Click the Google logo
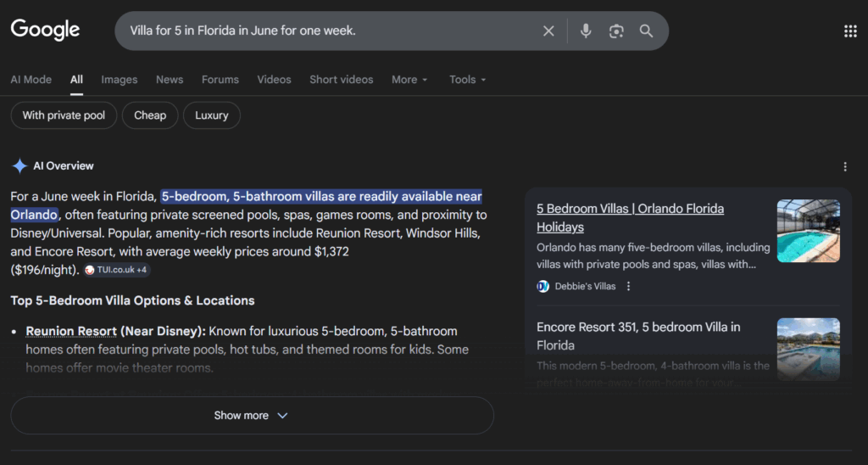The height and width of the screenshot is (465, 868). 46,30
